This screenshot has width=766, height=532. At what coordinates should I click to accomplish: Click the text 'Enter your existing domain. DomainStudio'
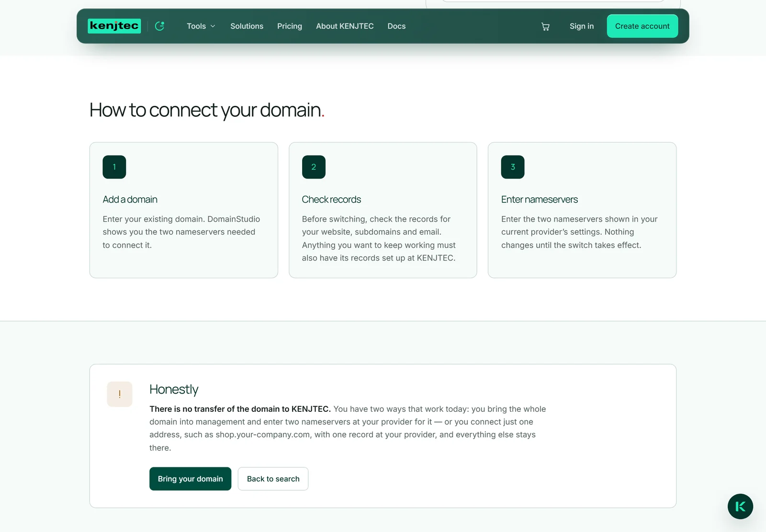pos(181,219)
